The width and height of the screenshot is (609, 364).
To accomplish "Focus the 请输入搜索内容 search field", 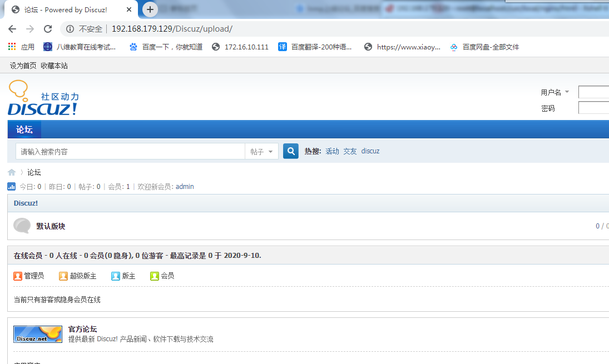I will (130, 151).
